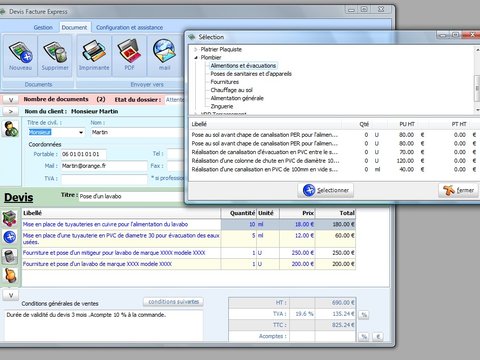Click the quantity cell showing 10
Image resolution: width=480 pixels, height=360 pixels.
[239, 224]
